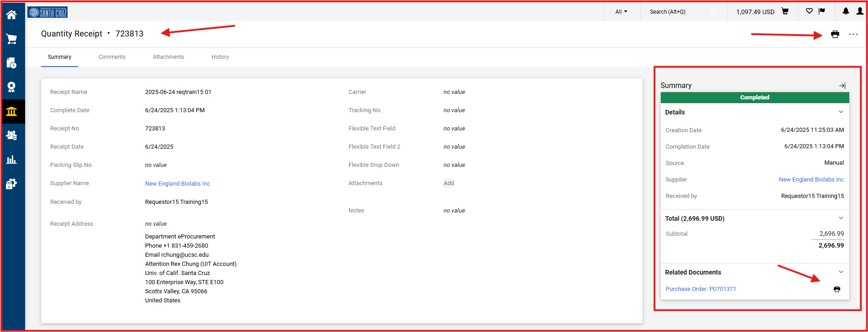Click the home icon in the sidebar
This screenshot has height=332, width=868.
[x=11, y=15]
